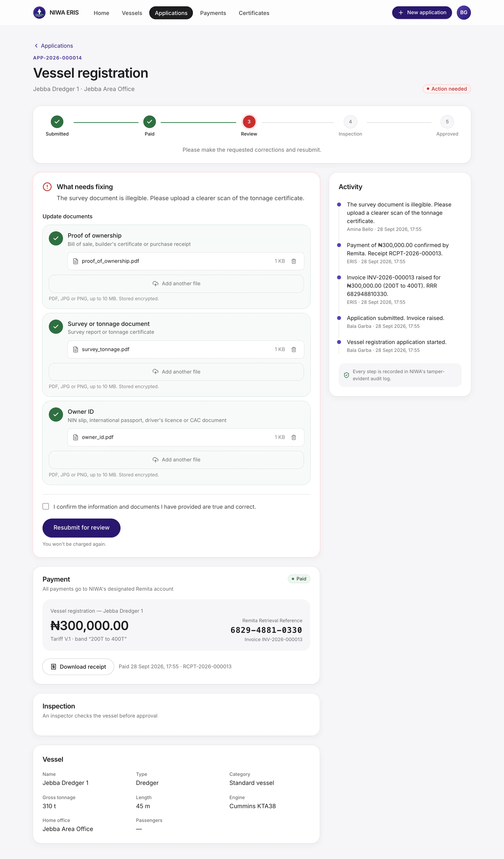Click the back chevron next to Applications

tap(36, 46)
